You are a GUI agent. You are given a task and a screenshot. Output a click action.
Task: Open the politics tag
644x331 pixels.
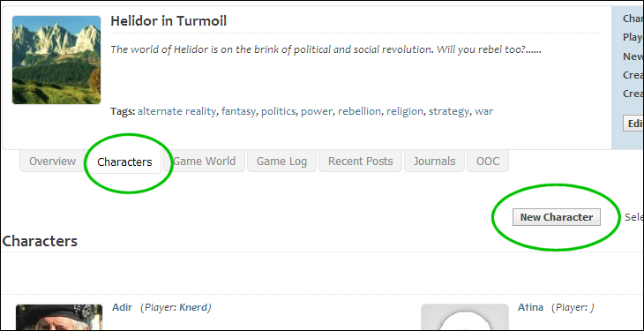(x=278, y=111)
